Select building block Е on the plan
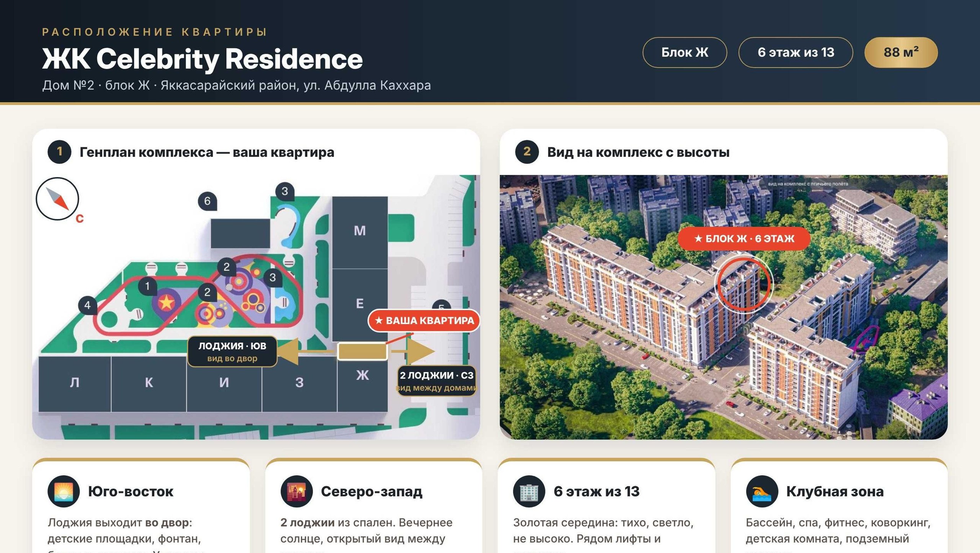The image size is (980, 553). [360, 305]
